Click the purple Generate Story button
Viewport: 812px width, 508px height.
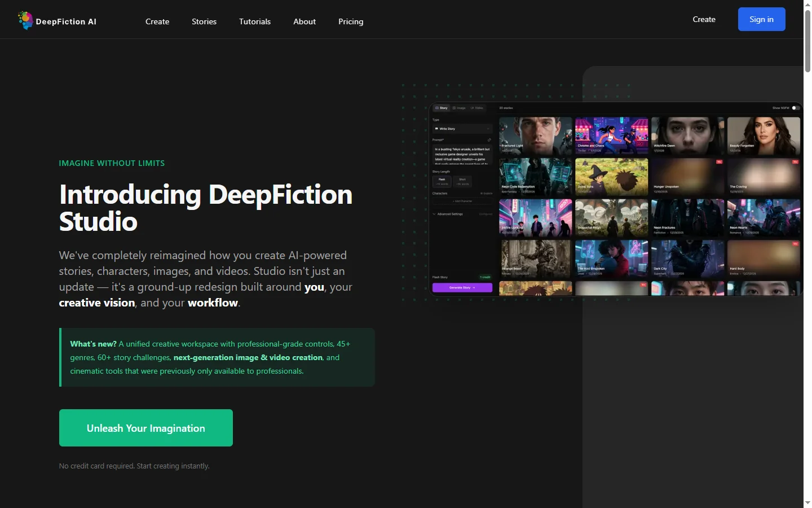click(462, 287)
